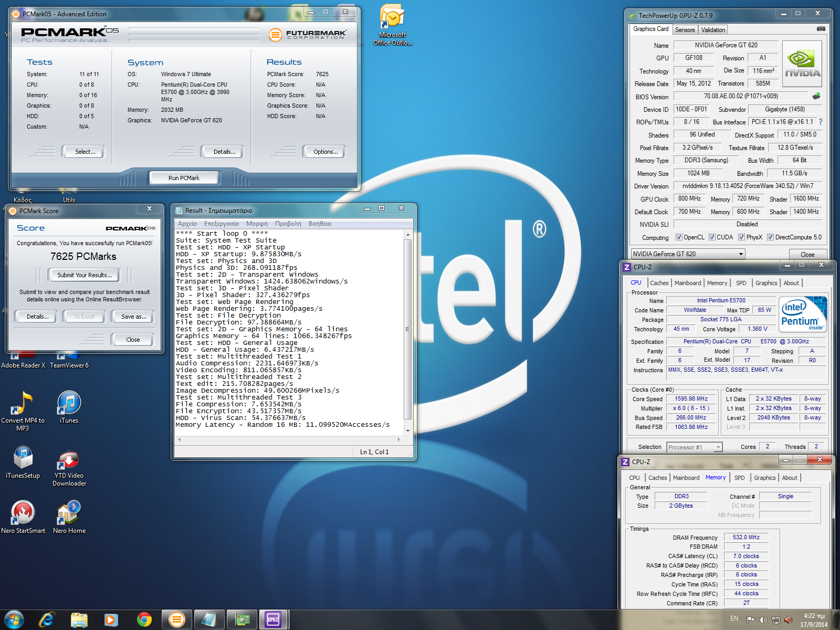840x630 pixels.
Task: Click the Memory Latency line in Notepad
Action: (x=282, y=425)
